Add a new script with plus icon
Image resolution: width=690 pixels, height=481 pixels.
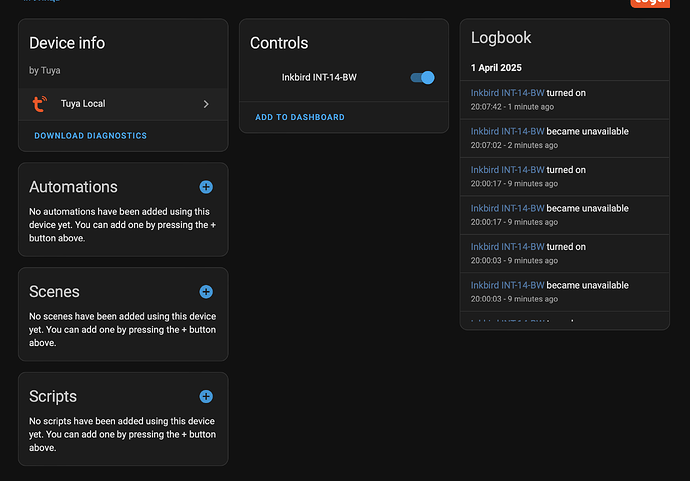(206, 397)
